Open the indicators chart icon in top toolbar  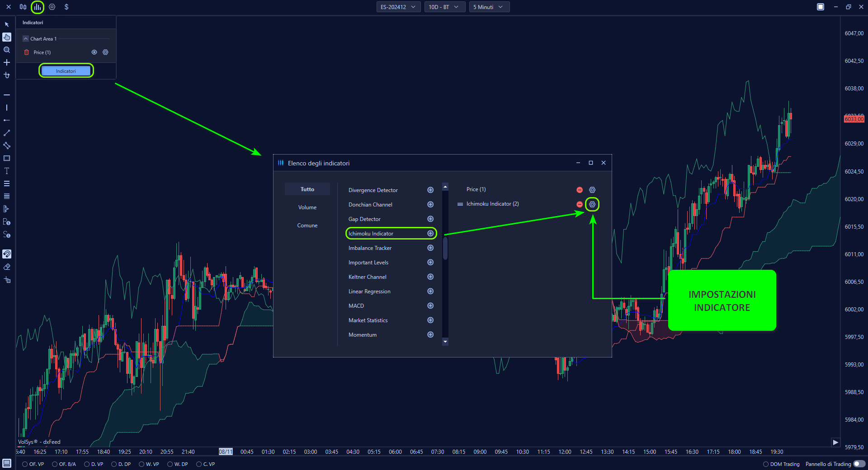point(38,7)
